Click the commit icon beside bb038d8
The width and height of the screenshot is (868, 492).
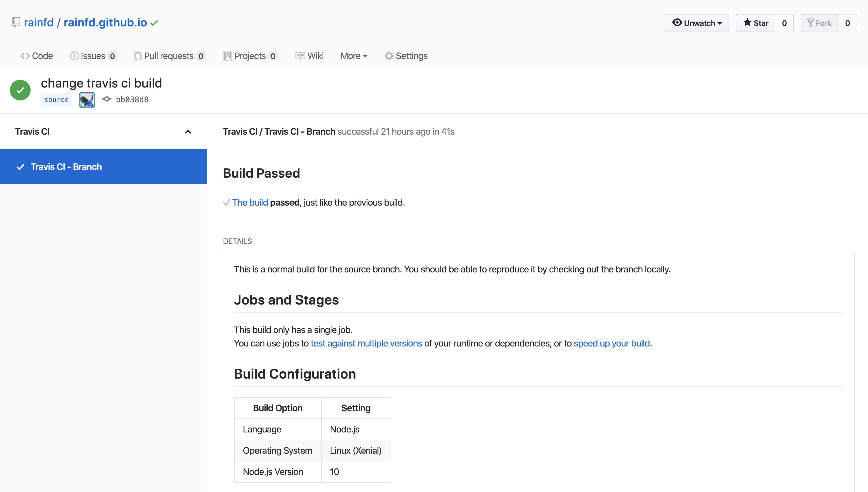pyautogui.click(x=106, y=99)
